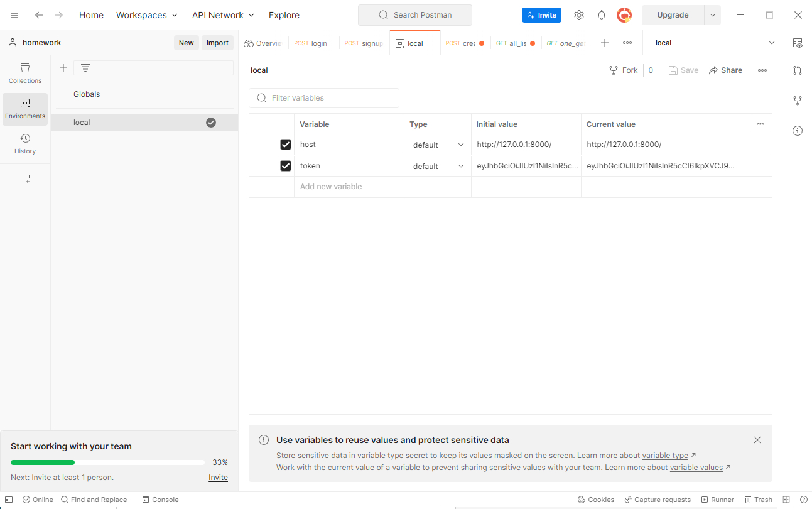Open tab options three dots

click(x=627, y=43)
